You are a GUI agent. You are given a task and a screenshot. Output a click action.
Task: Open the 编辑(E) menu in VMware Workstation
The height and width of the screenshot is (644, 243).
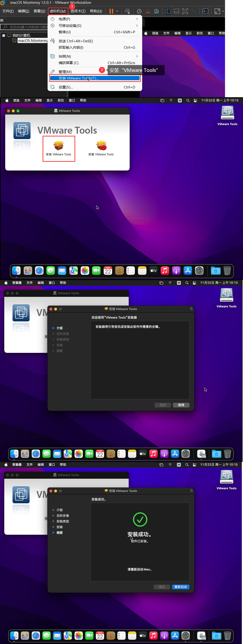click(23, 11)
